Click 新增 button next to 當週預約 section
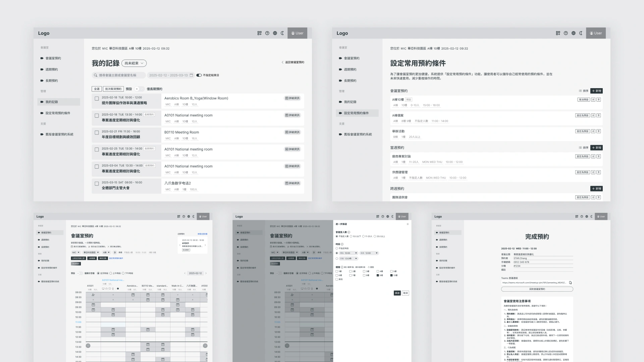This screenshot has width=644, height=362. (x=596, y=148)
